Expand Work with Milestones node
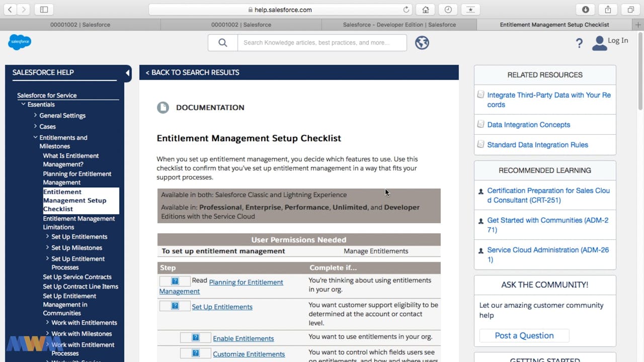The image size is (644, 362). [47, 333]
